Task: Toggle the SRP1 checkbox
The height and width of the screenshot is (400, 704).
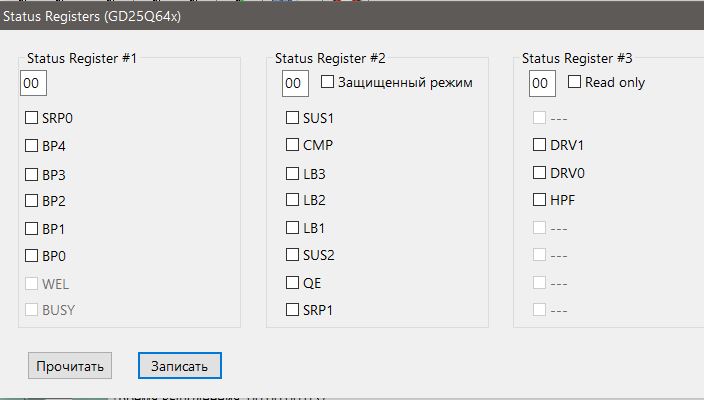Action: (293, 310)
